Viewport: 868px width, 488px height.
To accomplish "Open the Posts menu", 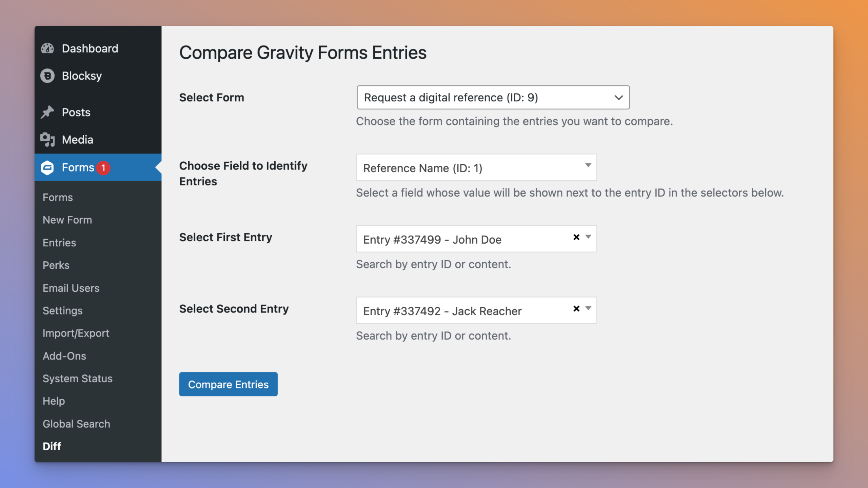I will click(x=98, y=112).
